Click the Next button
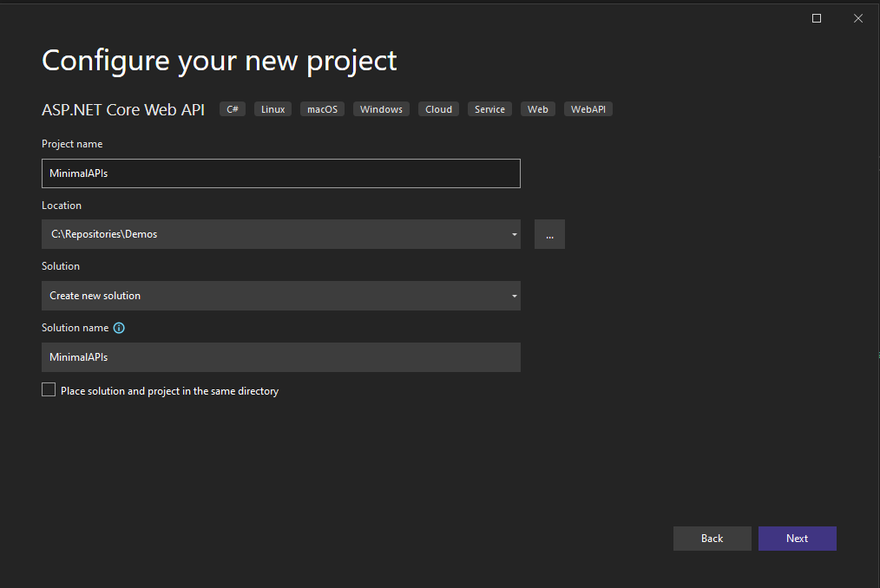The height and width of the screenshot is (588, 880). click(x=797, y=538)
